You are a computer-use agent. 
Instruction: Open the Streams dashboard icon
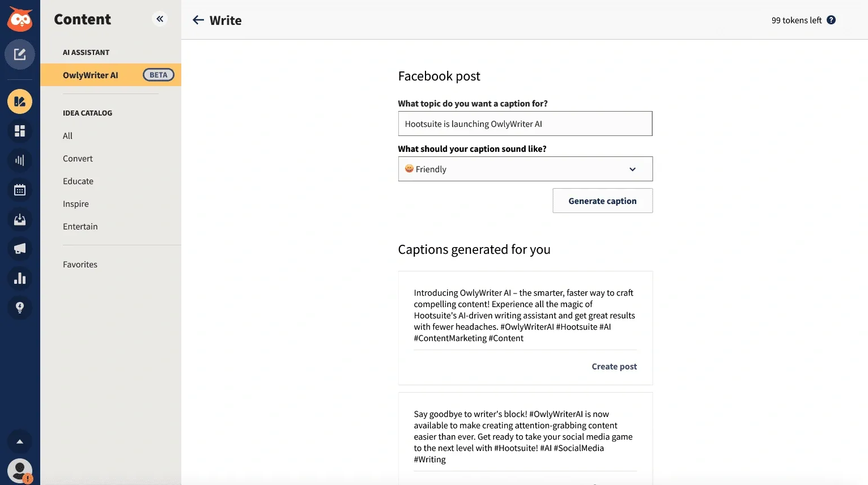(x=20, y=131)
